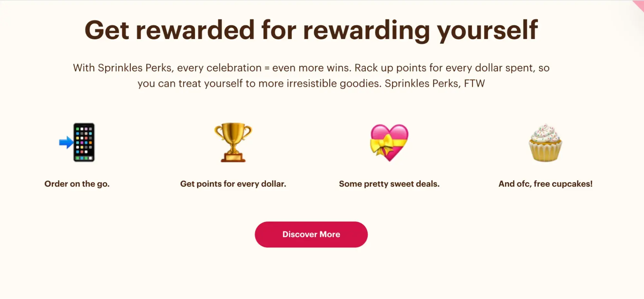Viewport: 644px width, 299px height.
Task: Click the sprinkled cupcake icon
Action: pos(545,143)
